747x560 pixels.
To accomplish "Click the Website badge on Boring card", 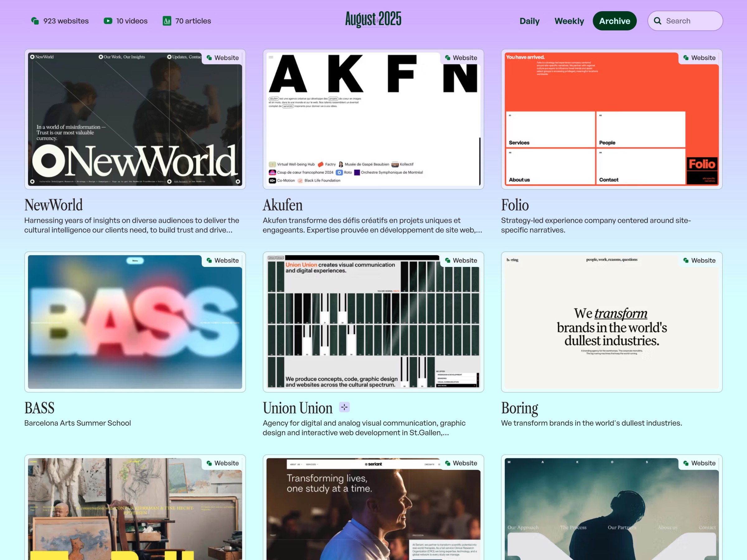I will (700, 261).
